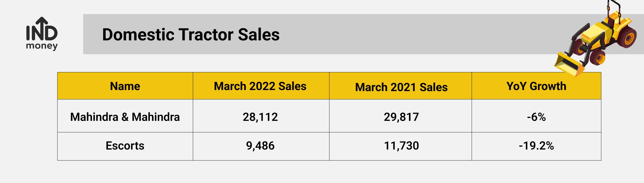Click the word money under the logo

tap(42, 46)
